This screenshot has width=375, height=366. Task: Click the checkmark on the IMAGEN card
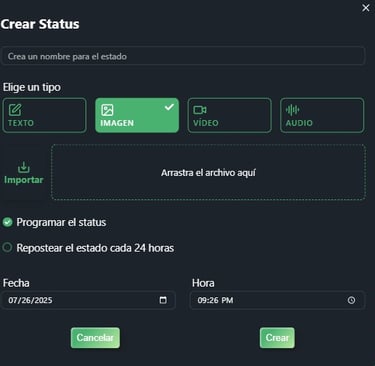[x=169, y=107]
